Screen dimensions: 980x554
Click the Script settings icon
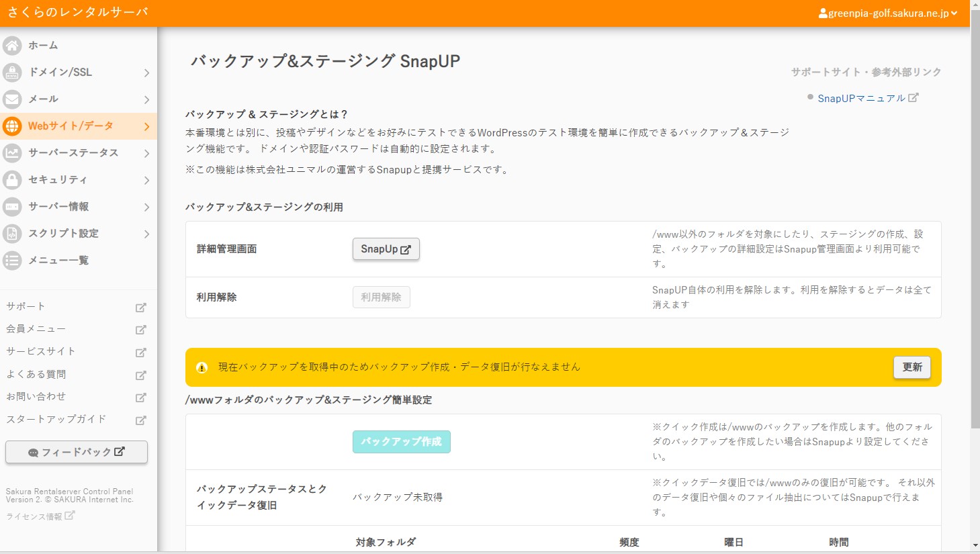pyautogui.click(x=12, y=234)
